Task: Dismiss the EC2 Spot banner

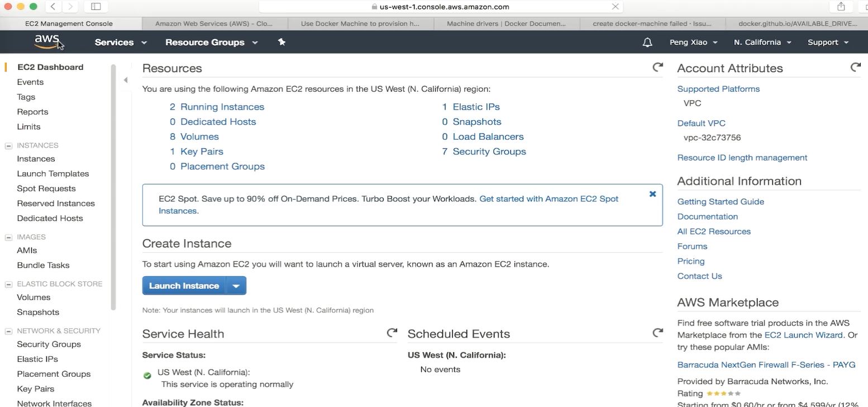Action: [x=652, y=194]
